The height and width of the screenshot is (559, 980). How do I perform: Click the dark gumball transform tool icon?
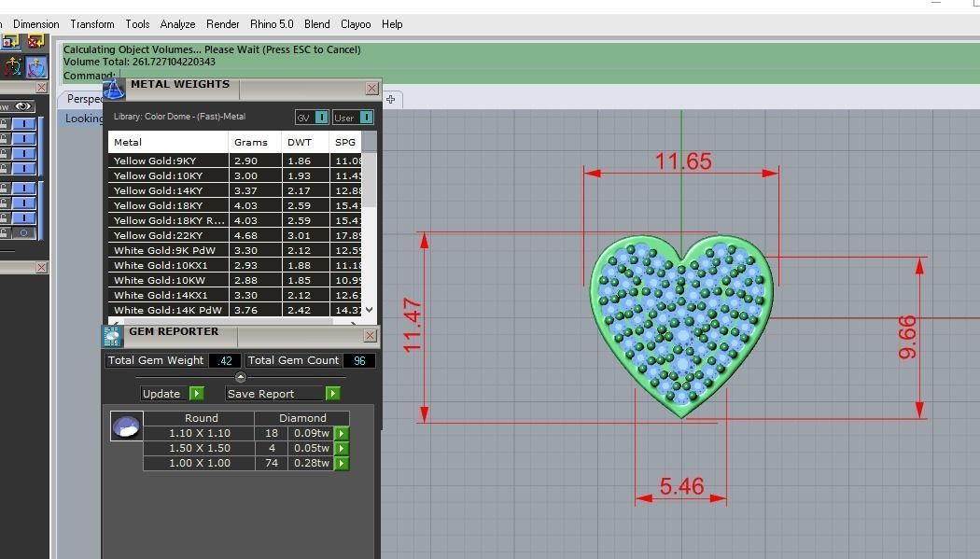pos(12,66)
